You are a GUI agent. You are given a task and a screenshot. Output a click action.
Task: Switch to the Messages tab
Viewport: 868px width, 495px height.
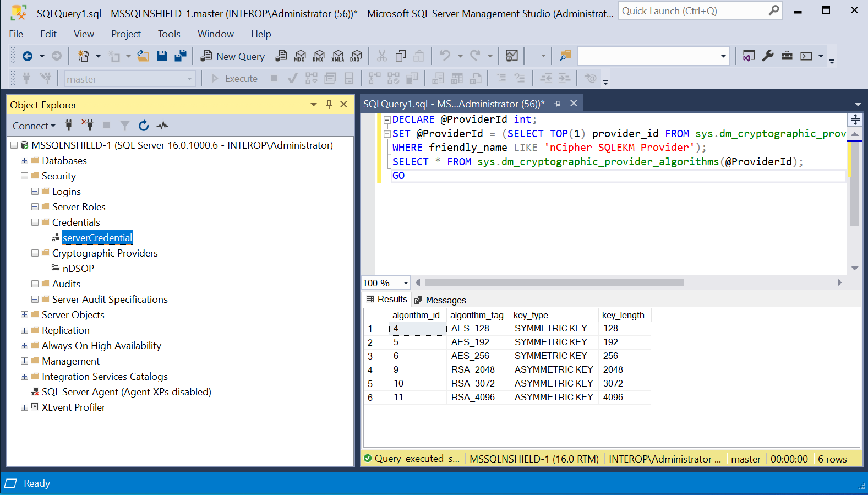[440, 300]
